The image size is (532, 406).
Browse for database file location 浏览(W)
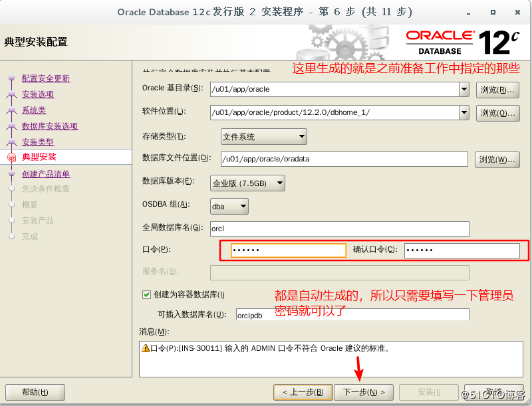point(497,159)
